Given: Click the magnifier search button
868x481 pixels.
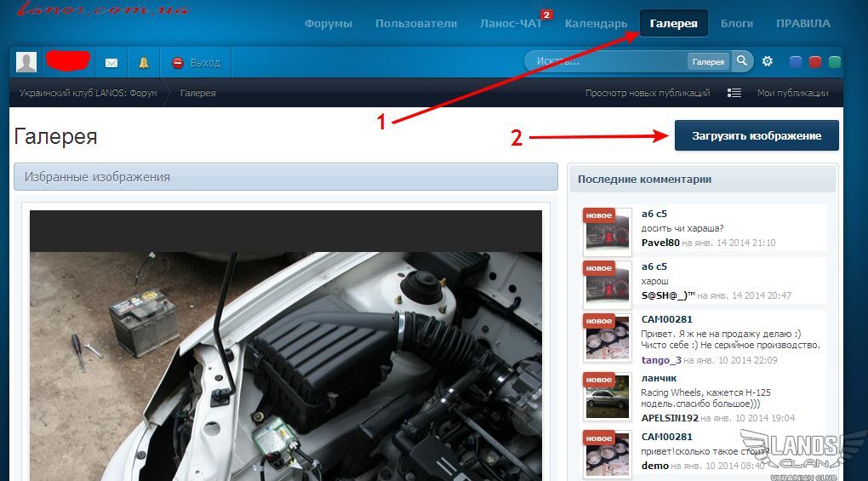Looking at the screenshot, I should pos(742,61).
